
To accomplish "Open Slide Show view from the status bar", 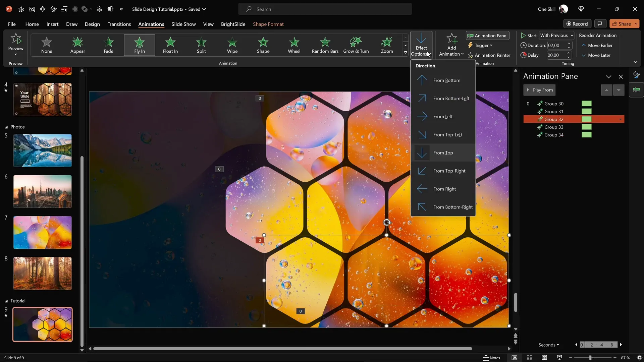I will tap(559, 358).
